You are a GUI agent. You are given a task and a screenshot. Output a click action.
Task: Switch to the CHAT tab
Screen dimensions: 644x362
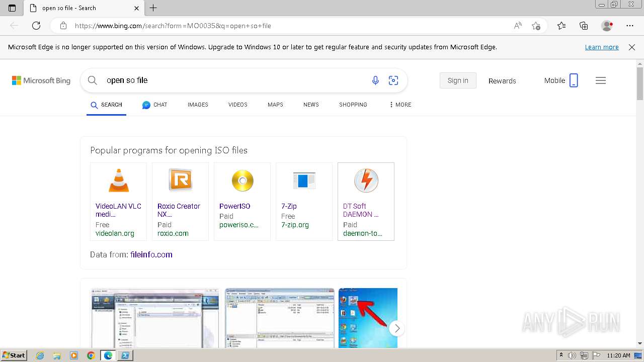[x=154, y=105]
